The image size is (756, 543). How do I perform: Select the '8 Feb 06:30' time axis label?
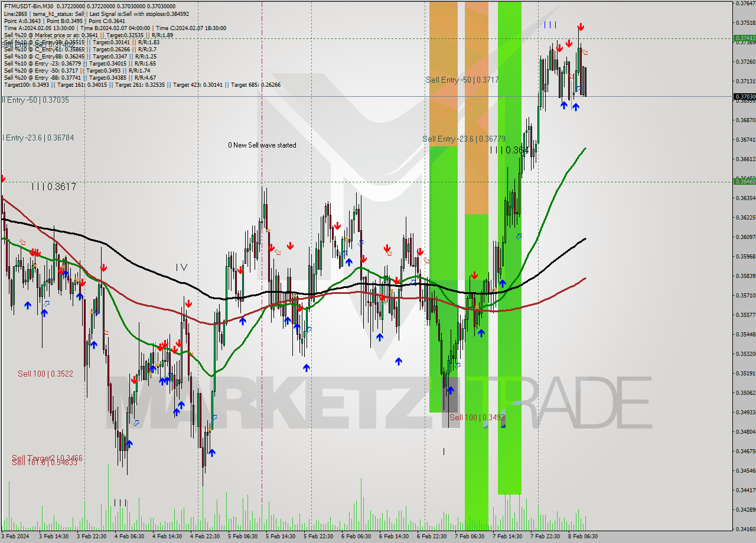583,537
